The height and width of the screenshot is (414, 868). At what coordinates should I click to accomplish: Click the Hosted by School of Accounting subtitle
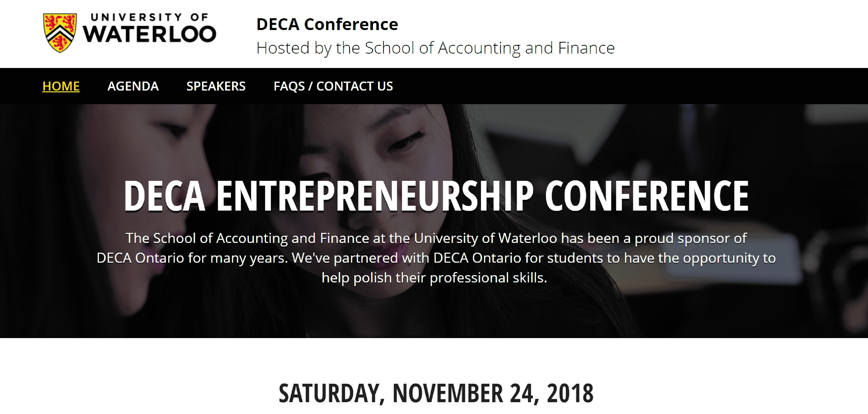pos(435,48)
